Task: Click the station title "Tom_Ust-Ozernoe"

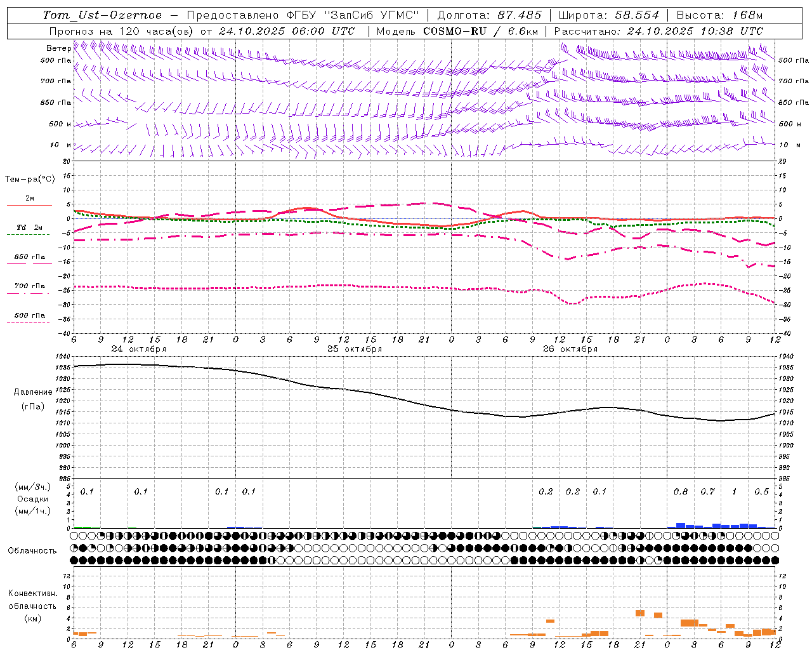Action: tap(102, 15)
